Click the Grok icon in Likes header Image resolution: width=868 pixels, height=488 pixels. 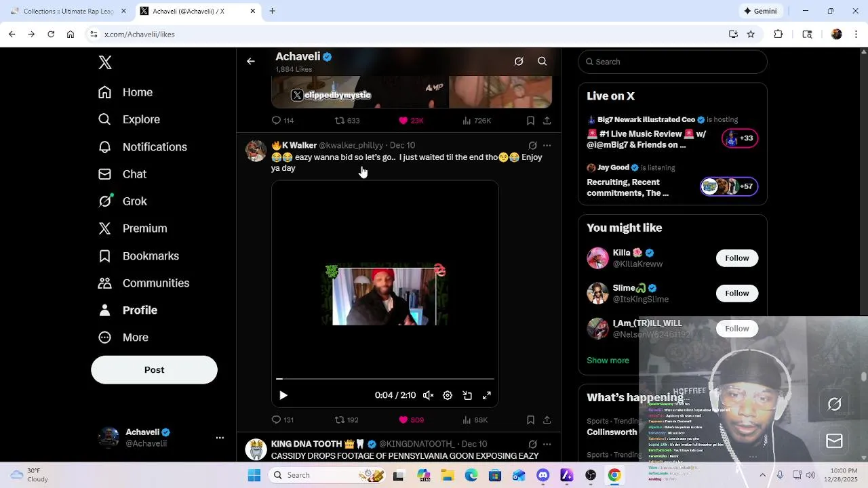(x=519, y=62)
